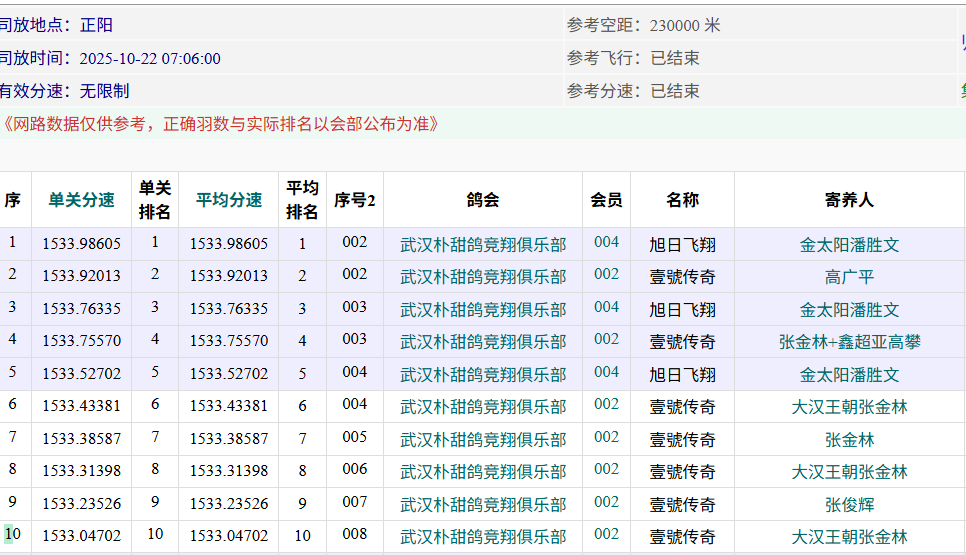Screen dimensions: 966x555
Task: Click speed value 1533.98605 in 单关分速 column
Action: coord(81,244)
